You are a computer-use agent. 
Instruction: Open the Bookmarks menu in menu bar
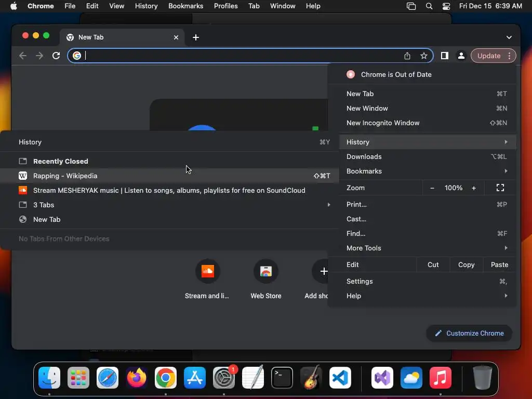click(x=185, y=6)
